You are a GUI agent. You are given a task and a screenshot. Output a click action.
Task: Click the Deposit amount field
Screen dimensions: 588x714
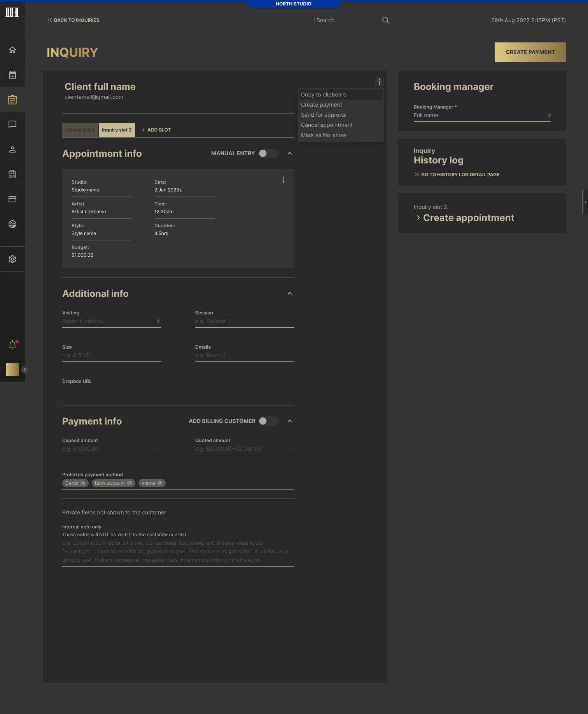point(112,449)
